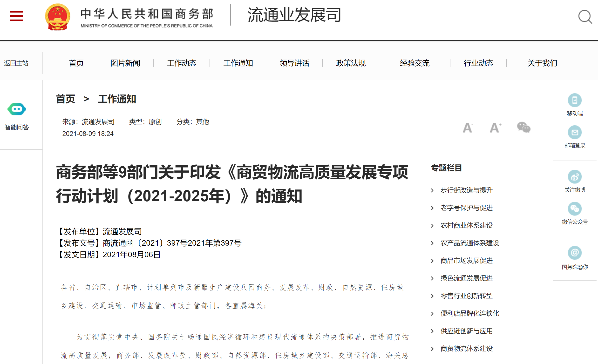This screenshot has height=364, width=598.
Task: Open the smart Q&A robot icon
Action: click(x=17, y=109)
